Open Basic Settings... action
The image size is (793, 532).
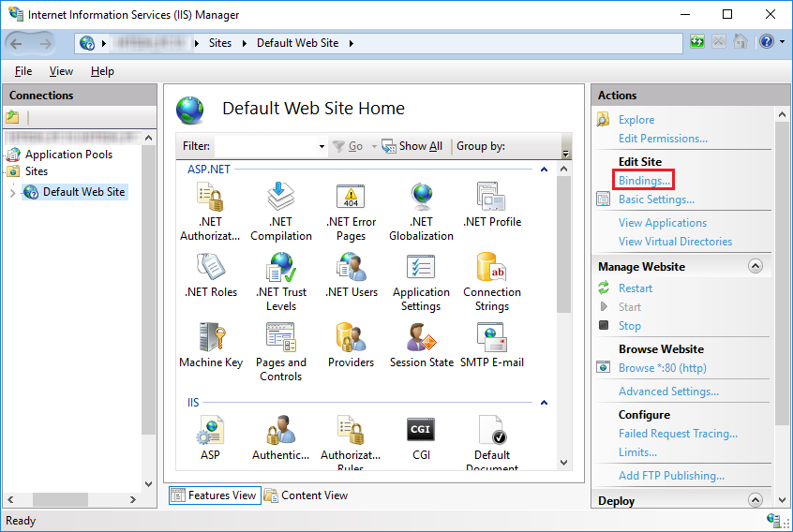[656, 199]
